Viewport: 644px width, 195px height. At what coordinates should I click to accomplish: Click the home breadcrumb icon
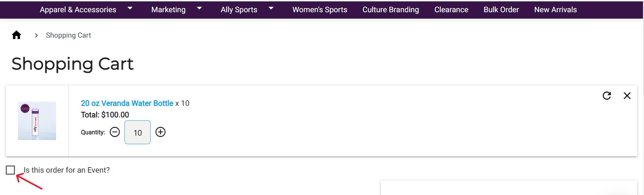(16, 35)
